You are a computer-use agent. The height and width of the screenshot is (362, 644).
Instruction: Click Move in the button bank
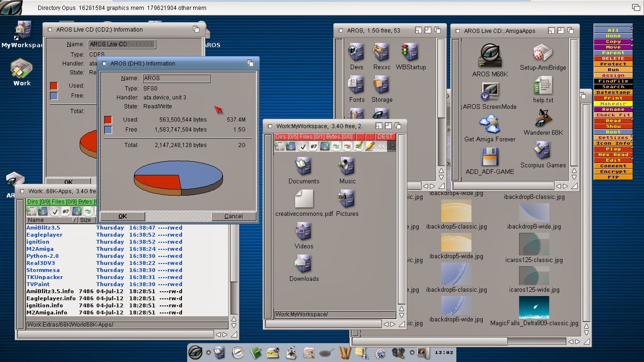[x=613, y=47]
